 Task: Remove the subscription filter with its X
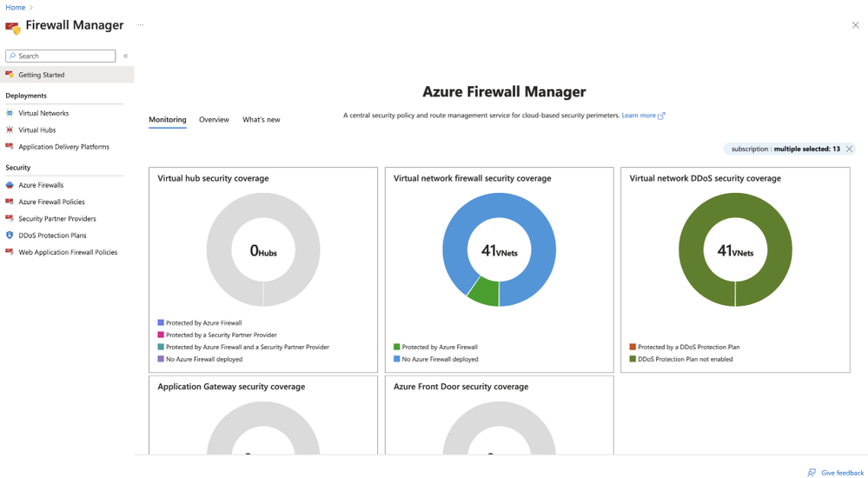click(x=849, y=149)
